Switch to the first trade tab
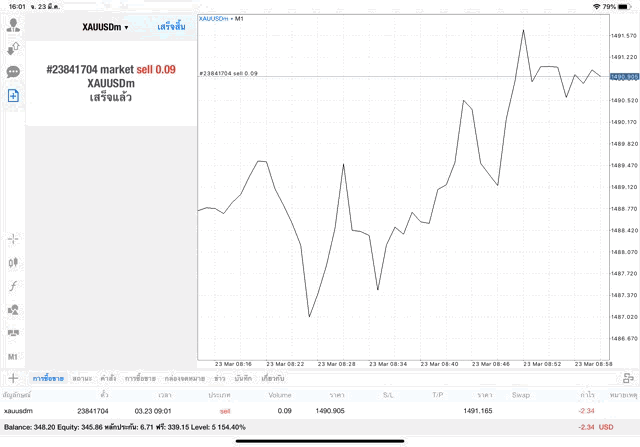The width and height of the screenshot is (640, 447). 48,379
